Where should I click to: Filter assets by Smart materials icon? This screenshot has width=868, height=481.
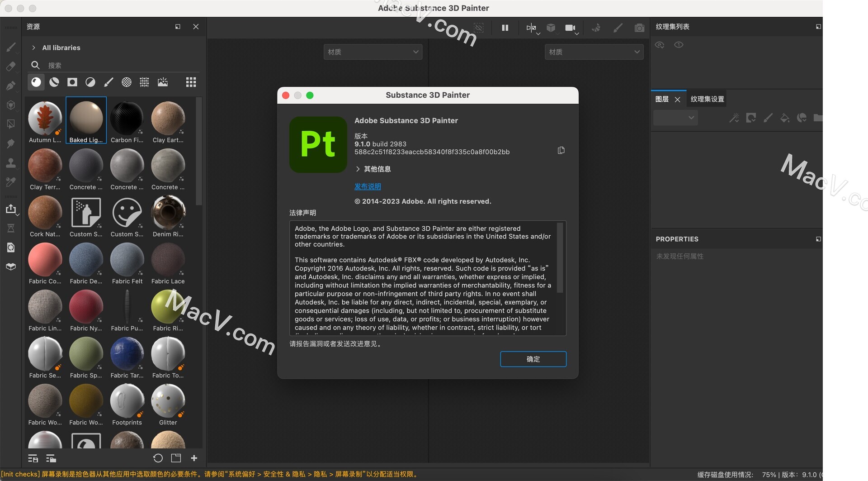[54, 82]
